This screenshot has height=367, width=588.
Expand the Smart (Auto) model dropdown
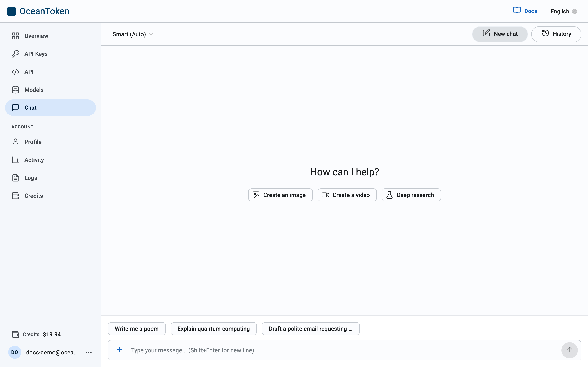coord(133,34)
